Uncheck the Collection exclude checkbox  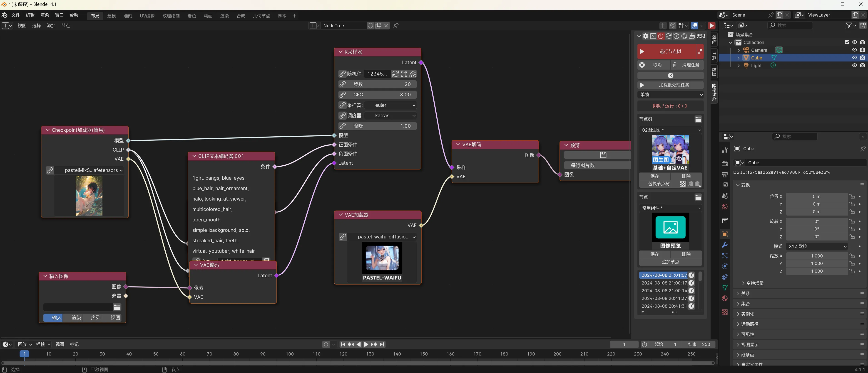(847, 42)
